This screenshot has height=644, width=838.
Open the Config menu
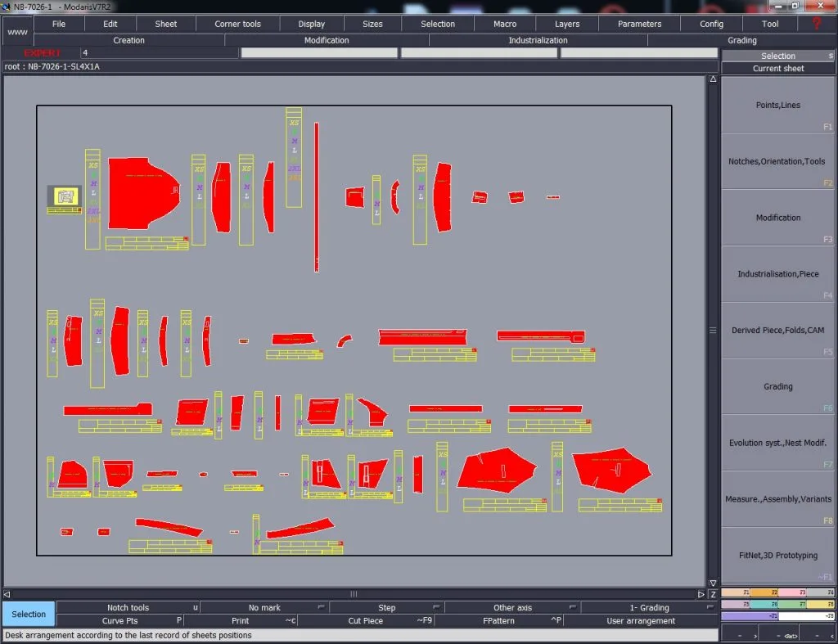point(711,24)
